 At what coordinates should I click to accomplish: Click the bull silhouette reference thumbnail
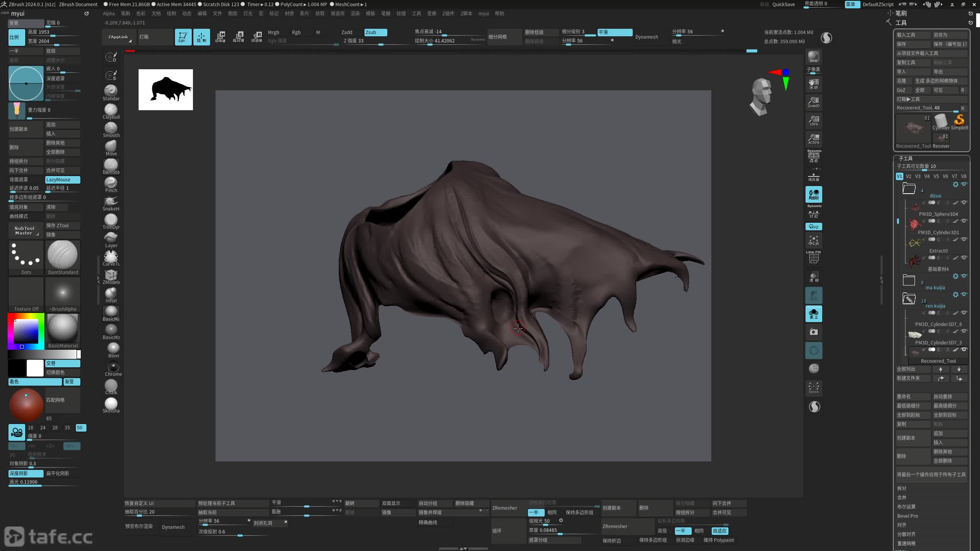tap(166, 90)
